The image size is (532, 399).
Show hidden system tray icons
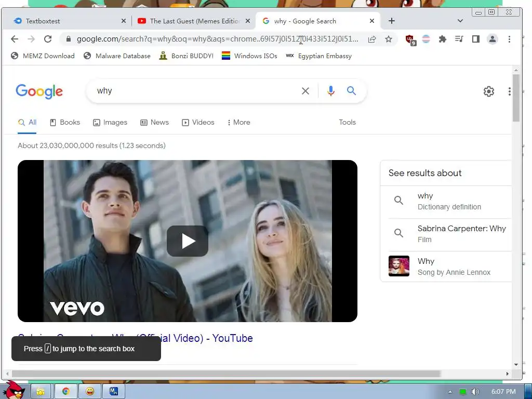coord(450,392)
